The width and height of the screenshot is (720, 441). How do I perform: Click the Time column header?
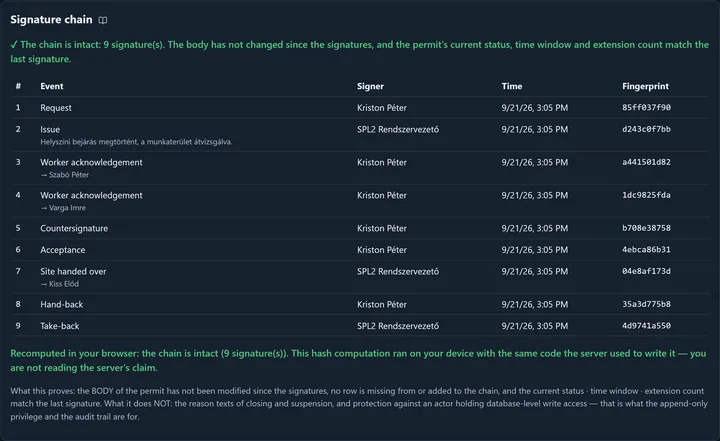tap(512, 86)
